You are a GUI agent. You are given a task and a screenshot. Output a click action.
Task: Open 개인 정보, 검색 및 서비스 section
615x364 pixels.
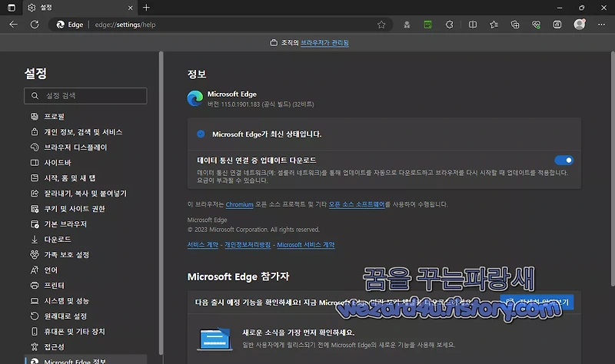(x=86, y=132)
